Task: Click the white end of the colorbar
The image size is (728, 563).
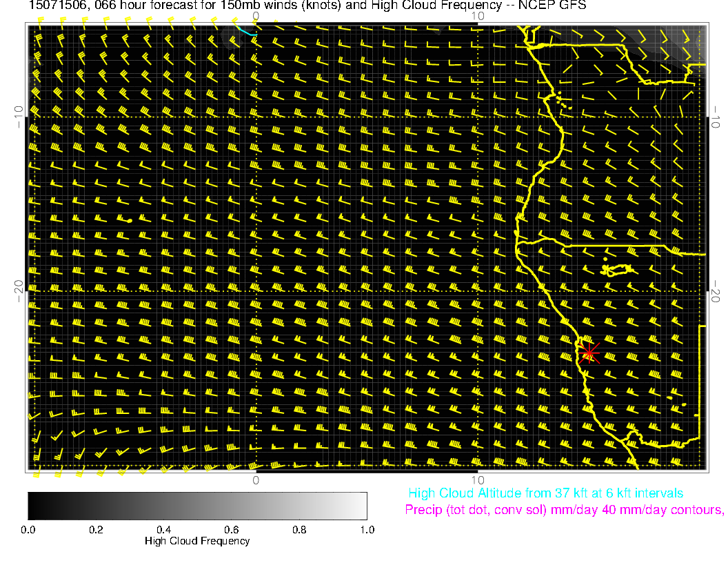Action: tap(362, 506)
